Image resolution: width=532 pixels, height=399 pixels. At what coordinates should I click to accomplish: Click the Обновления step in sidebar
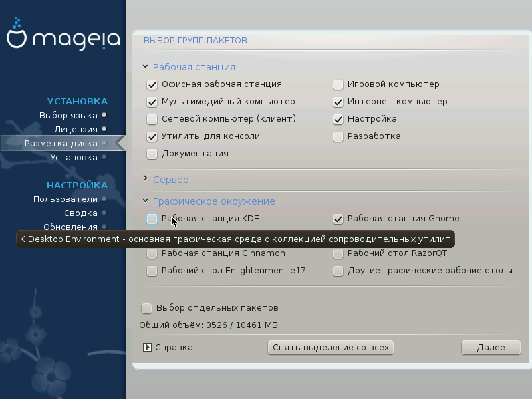(x=70, y=227)
